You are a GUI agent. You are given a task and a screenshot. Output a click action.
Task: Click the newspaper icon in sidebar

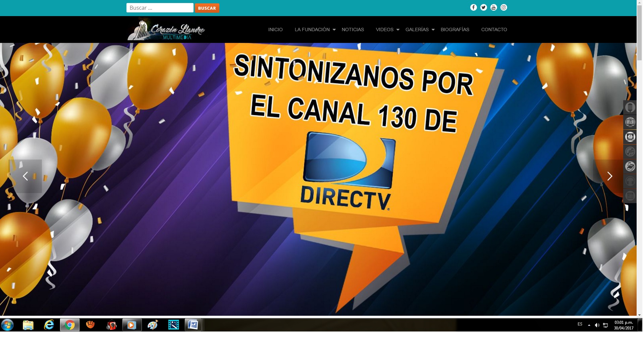[630, 196]
